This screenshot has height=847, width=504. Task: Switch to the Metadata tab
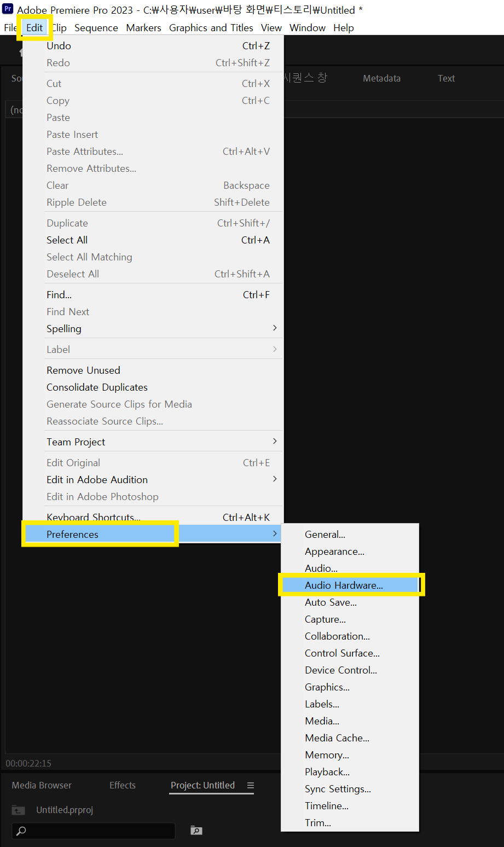pos(381,78)
